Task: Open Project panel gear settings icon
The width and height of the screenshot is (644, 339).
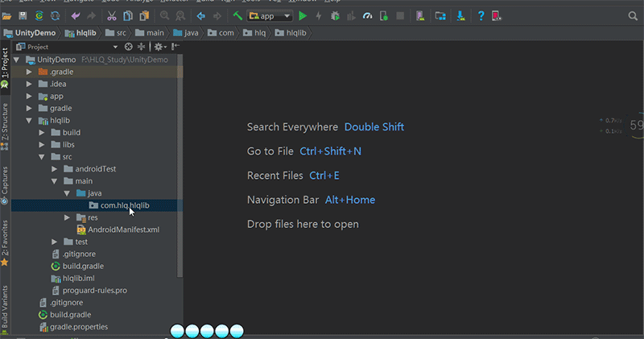Action: pos(159,47)
